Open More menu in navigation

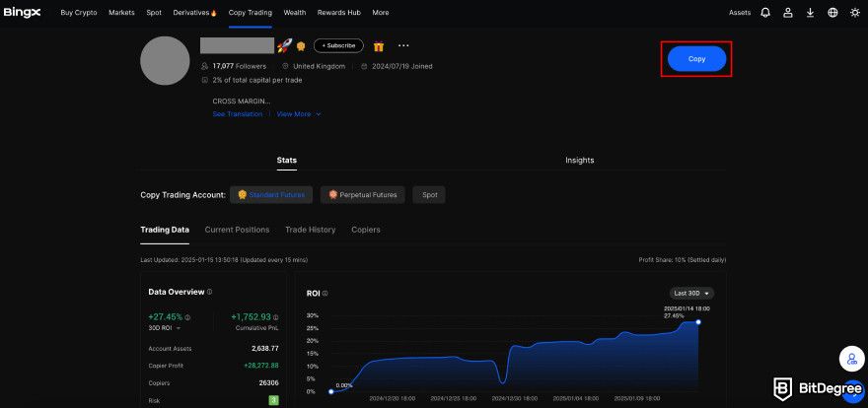coord(381,12)
